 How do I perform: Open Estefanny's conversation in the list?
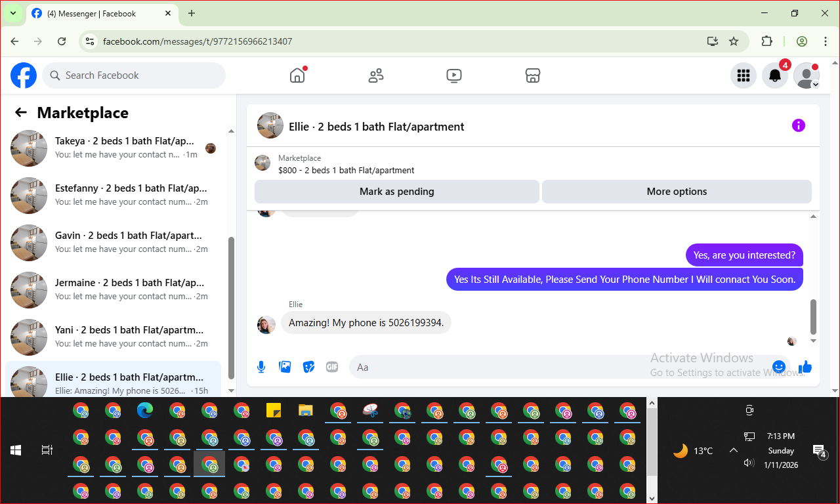click(x=114, y=196)
